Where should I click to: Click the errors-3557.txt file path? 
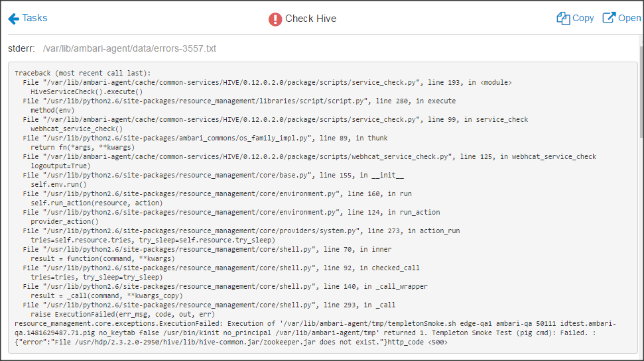tap(129, 49)
